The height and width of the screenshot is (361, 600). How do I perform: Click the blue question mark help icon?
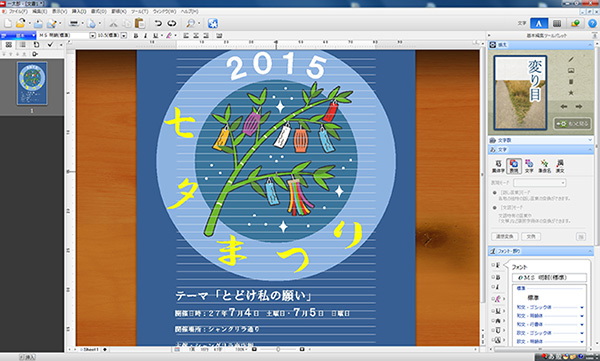click(592, 23)
